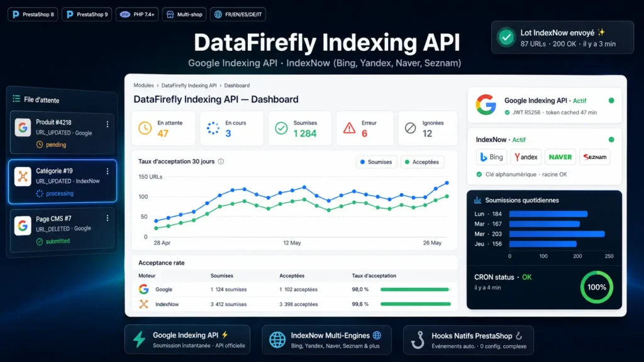Click the Ignorées blocked circle icon
This screenshot has height=362, width=644.
click(x=410, y=128)
